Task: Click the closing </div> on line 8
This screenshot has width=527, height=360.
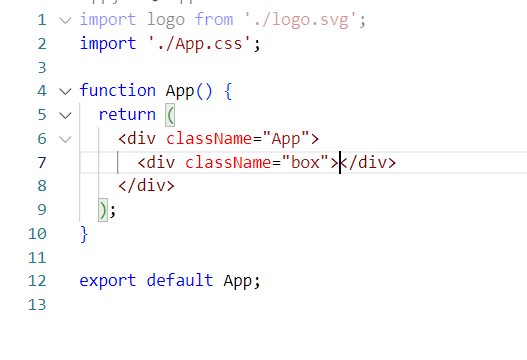Action: 147,186
